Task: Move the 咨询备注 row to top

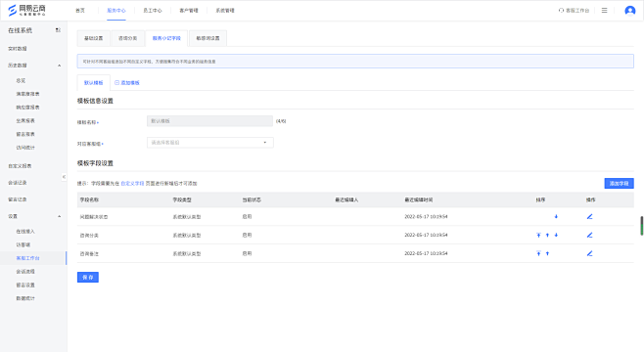Action: tap(538, 253)
